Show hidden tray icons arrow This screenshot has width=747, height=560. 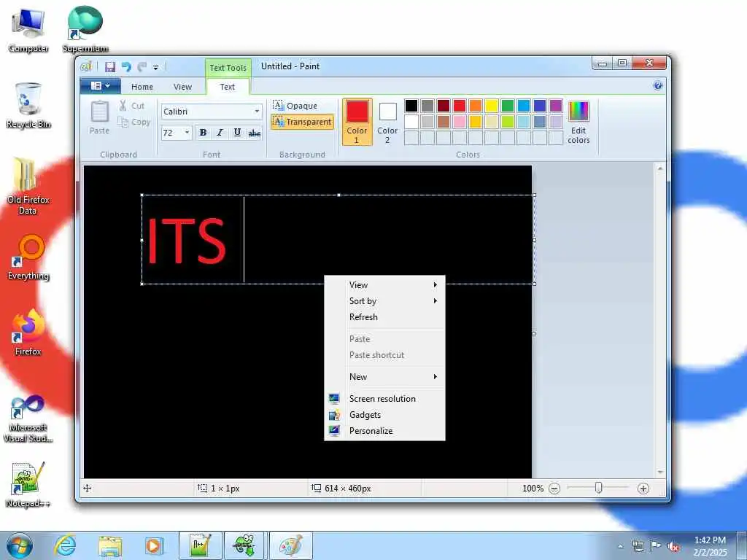[620, 547]
